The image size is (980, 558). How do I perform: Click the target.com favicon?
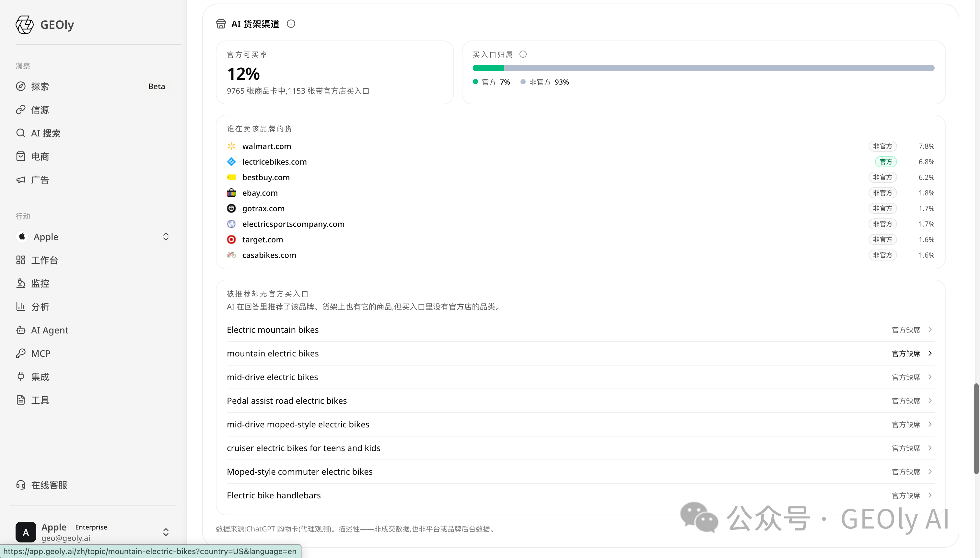click(x=231, y=239)
